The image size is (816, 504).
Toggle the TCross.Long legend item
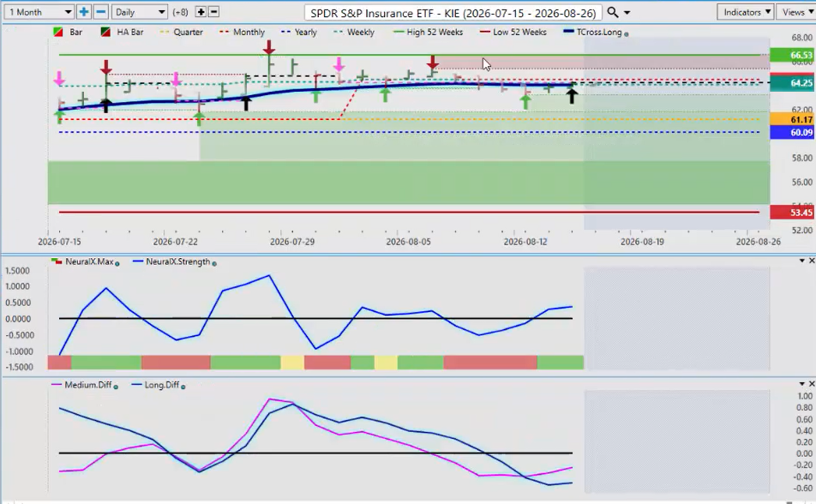(593, 33)
